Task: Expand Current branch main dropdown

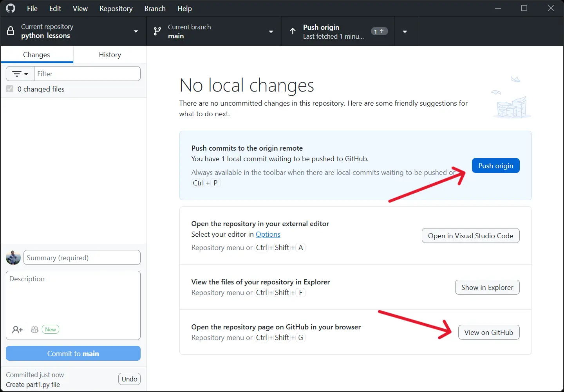Action: pos(214,31)
